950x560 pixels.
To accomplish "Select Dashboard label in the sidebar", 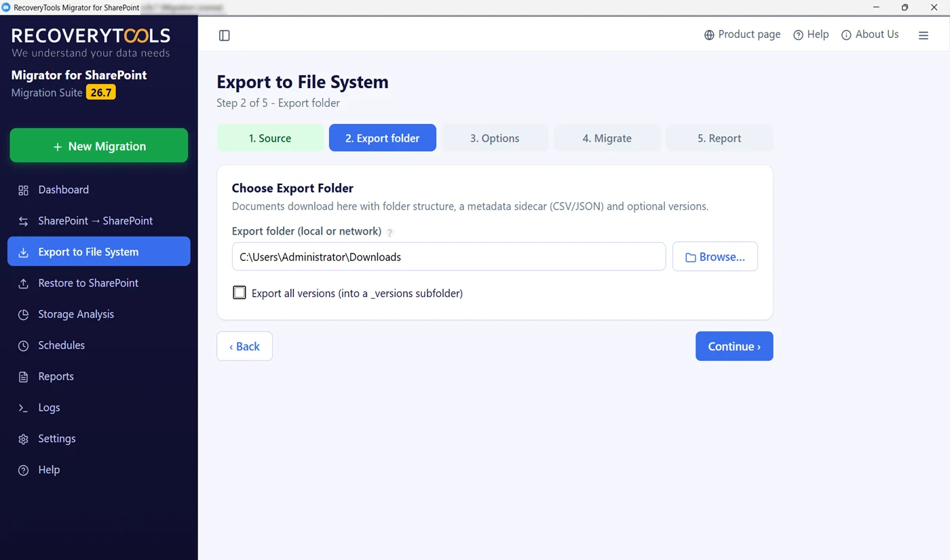I will (63, 190).
